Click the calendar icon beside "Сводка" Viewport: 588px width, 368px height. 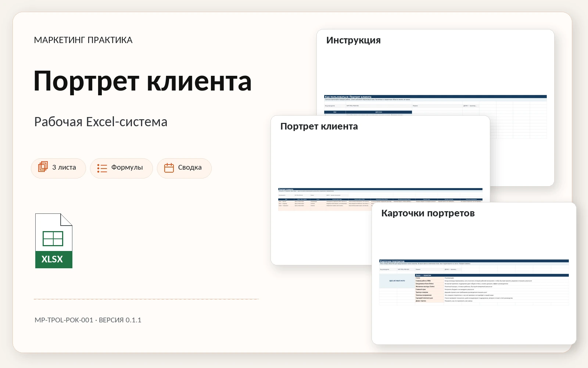coord(169,168)
